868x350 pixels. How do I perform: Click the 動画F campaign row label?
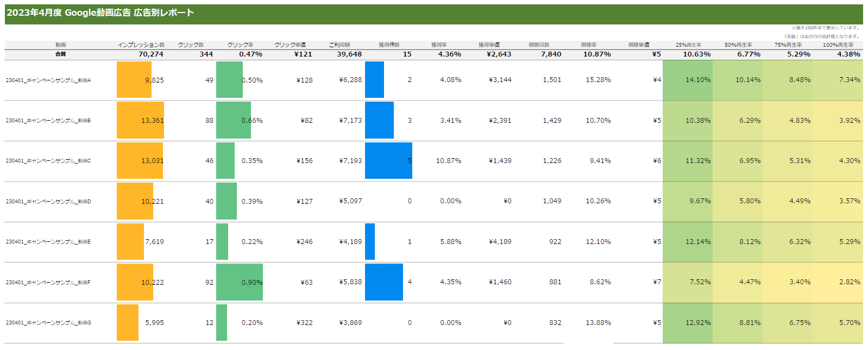[48, 283]
